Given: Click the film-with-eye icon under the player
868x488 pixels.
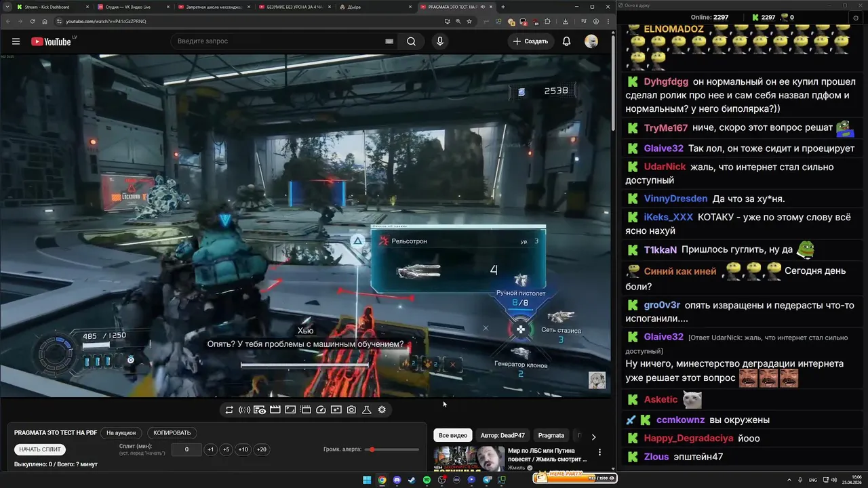Looking at the screenshot, I should (x=260, y=410).
